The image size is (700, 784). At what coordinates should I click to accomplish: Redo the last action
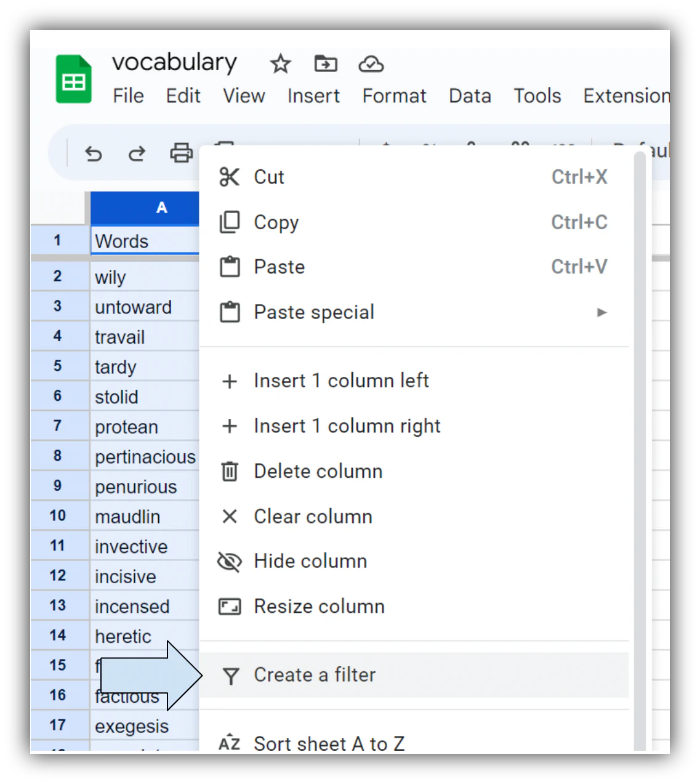point(137,153)
